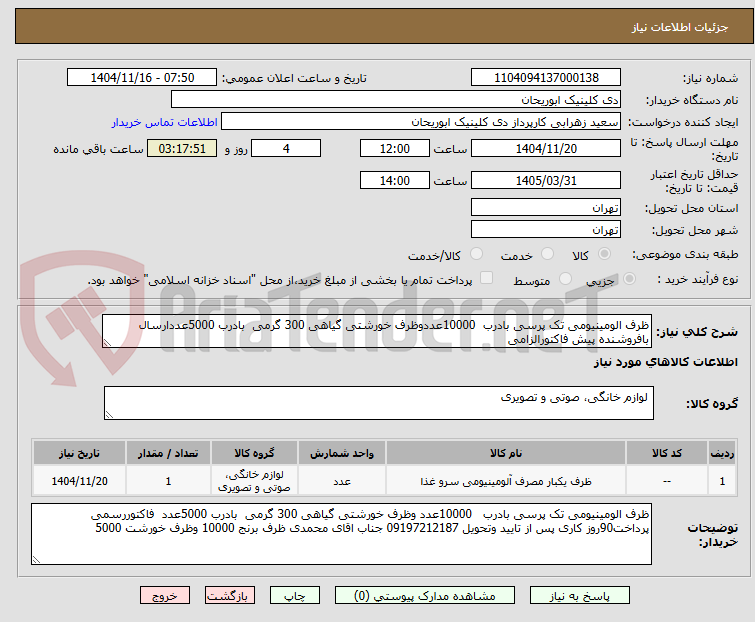Click the countdown timer 03:17:51
The image size is (755, 622).
182,149
